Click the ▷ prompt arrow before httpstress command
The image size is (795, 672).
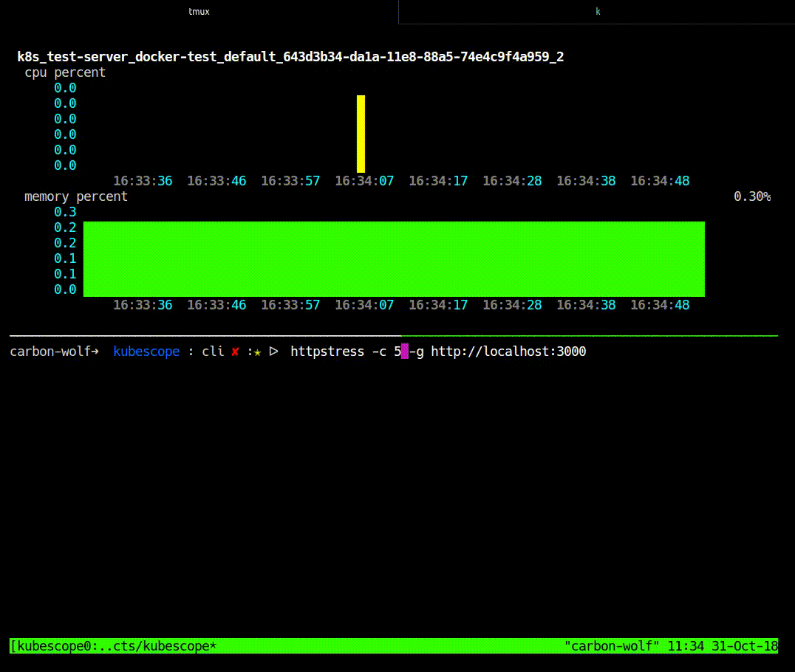[x=273, y=351]
